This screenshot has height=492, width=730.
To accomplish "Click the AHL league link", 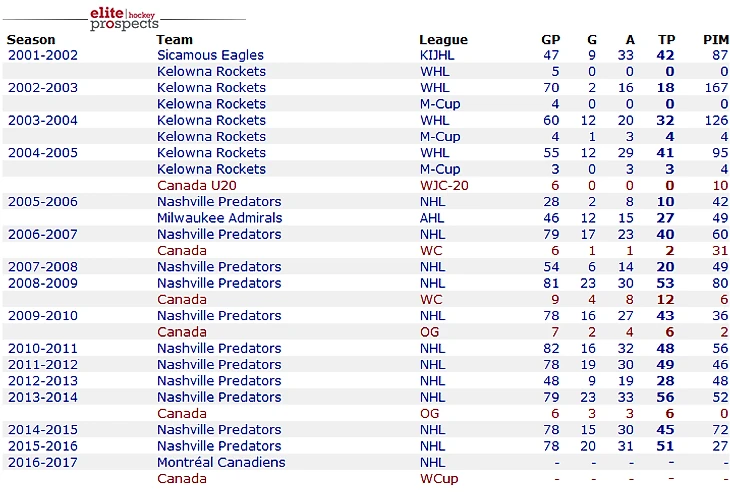I will point(431,218).
